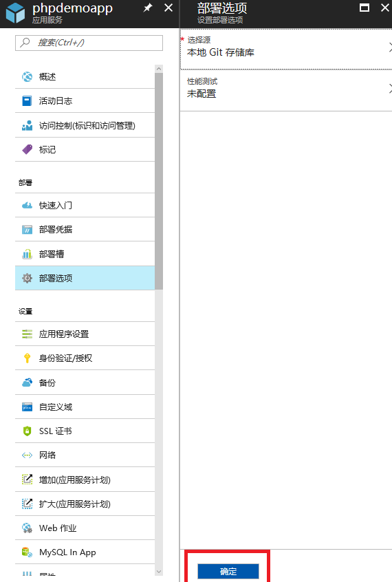Click the 快速入门 cloud icon
This screenshot has height=582, width=392.
(27, 205)
